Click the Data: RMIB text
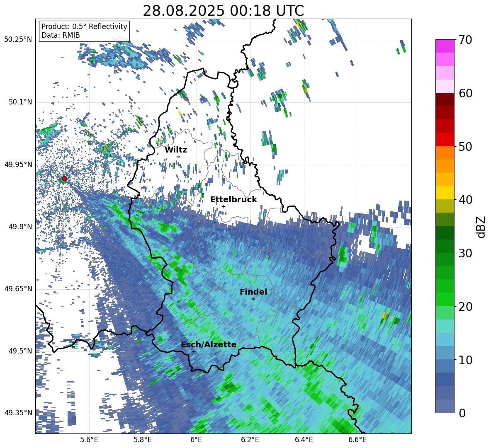The image size is (491, 448). click(61, 35)
